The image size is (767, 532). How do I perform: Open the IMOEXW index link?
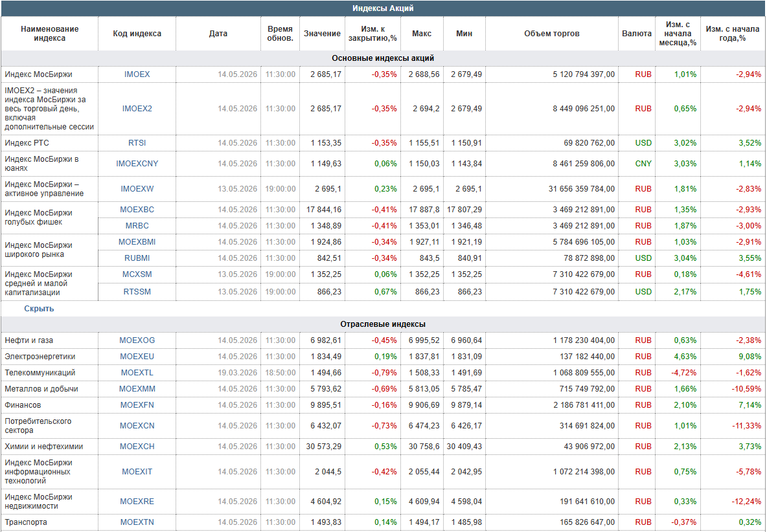coord(137,189)
